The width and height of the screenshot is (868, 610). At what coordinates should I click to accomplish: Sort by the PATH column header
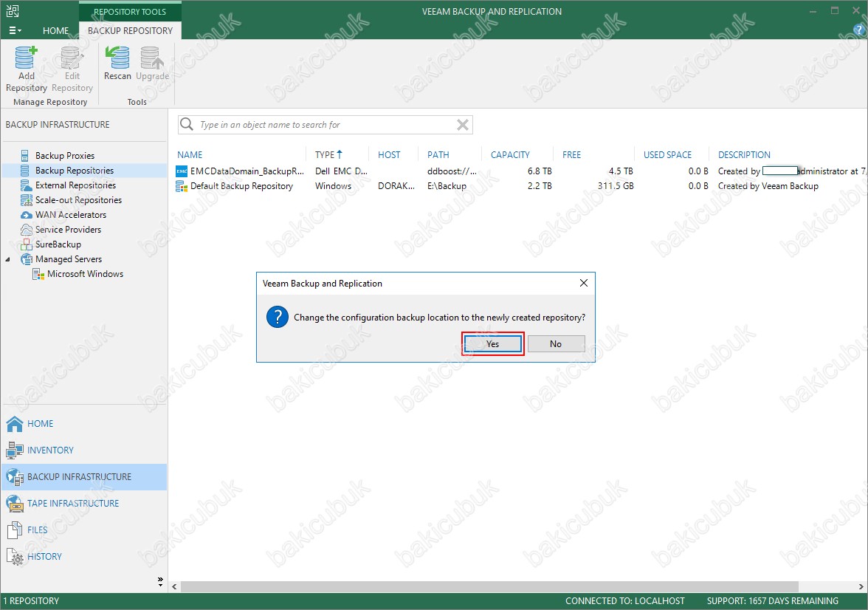pyautogui.click(x=438, y=155)
